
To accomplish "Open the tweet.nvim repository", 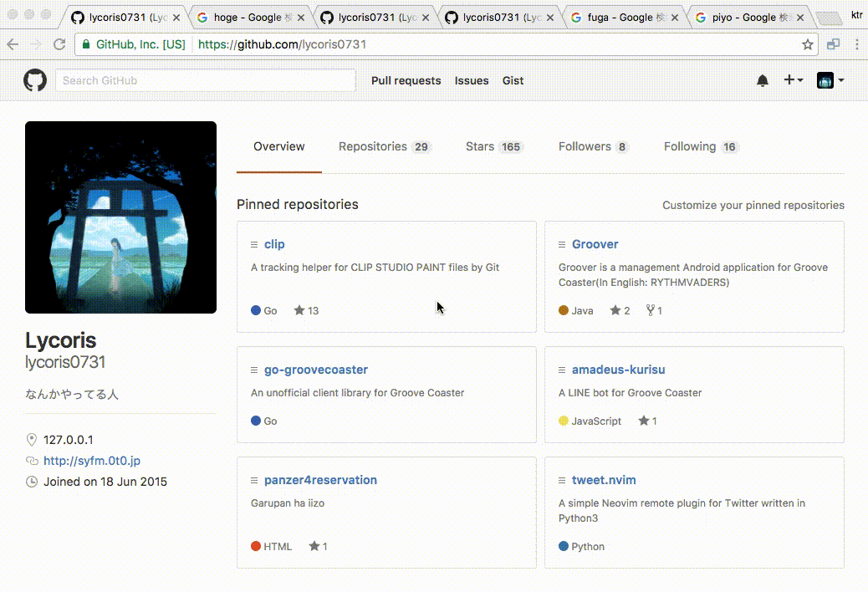I will 604,480.
